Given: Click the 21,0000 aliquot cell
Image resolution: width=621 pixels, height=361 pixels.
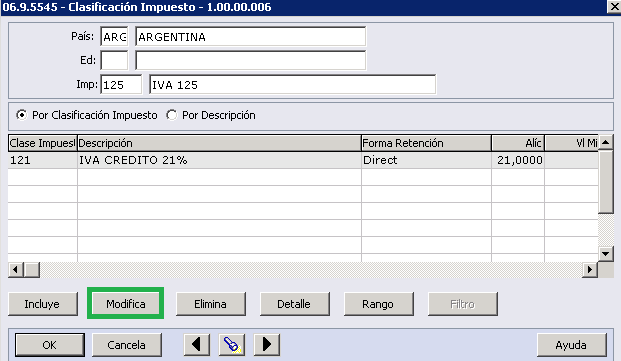Looking at the screenshot, I should [518, 160].
